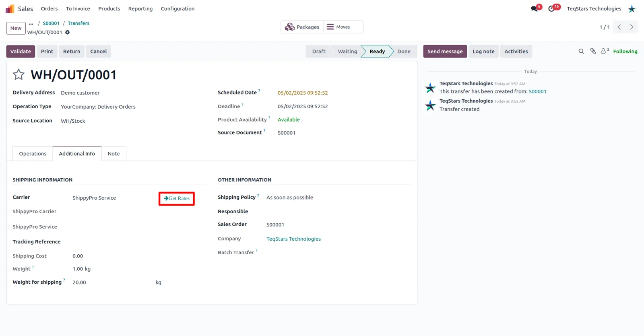This screenshot has height=336, width=644.
Task: Open the Reporting menu
Action: point(140,8)
